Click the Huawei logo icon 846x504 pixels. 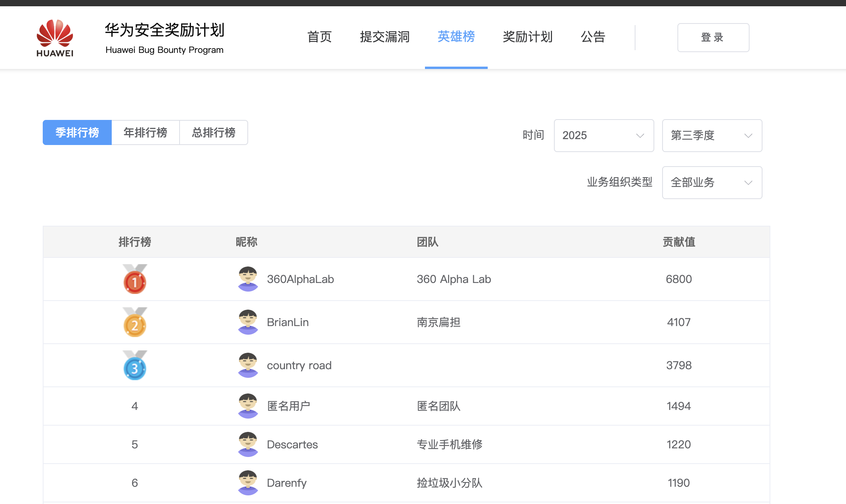[x=55, y=38]
